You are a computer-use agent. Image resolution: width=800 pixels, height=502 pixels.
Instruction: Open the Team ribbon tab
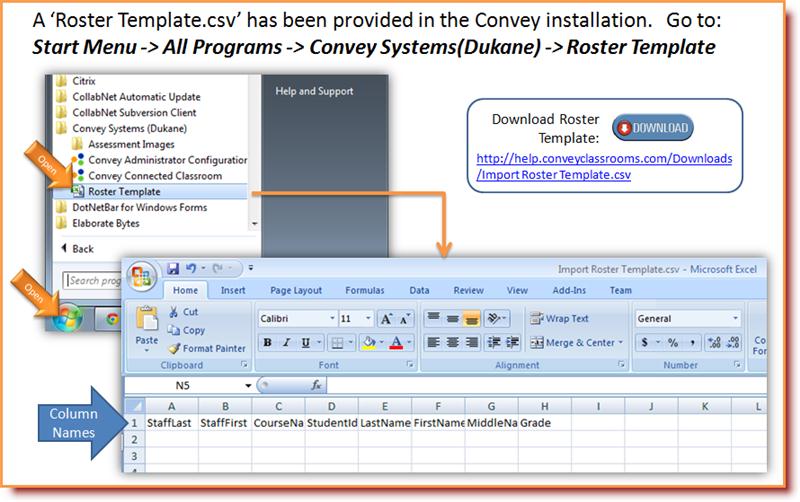(x=620, y=290)
